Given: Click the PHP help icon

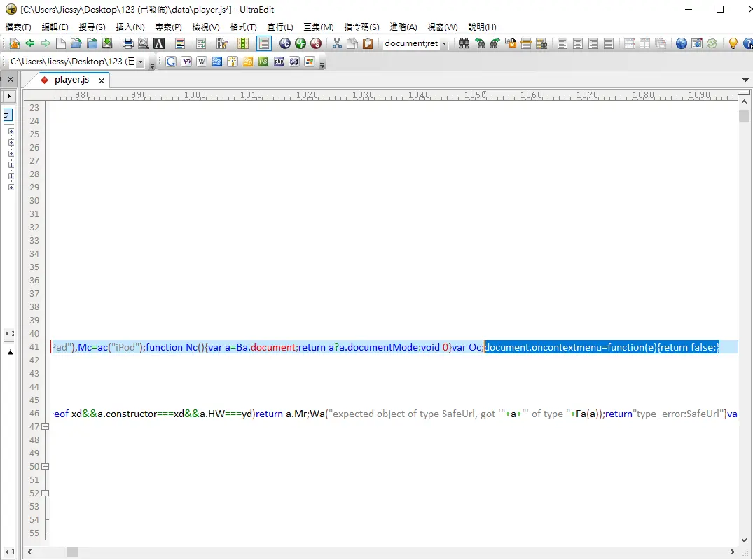Looking at the screenshot, I should (x=279, y=62).
